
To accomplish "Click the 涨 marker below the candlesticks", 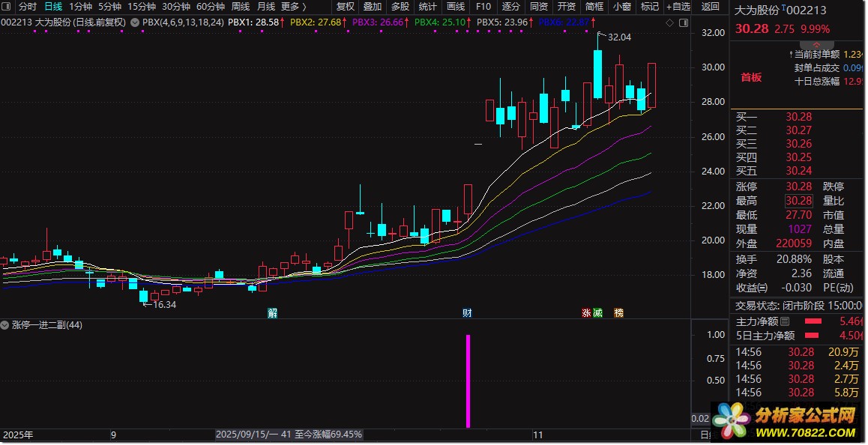I will click(x=586, y=312).
